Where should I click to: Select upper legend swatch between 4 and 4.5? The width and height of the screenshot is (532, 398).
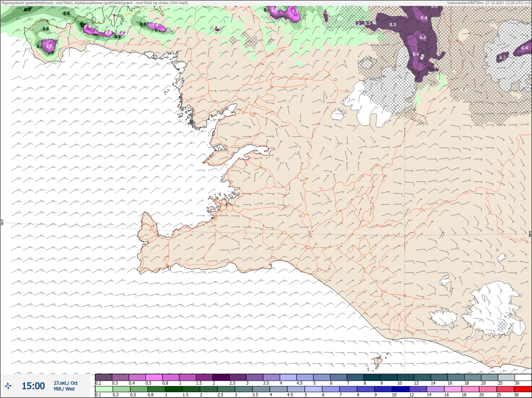(289, 377)
